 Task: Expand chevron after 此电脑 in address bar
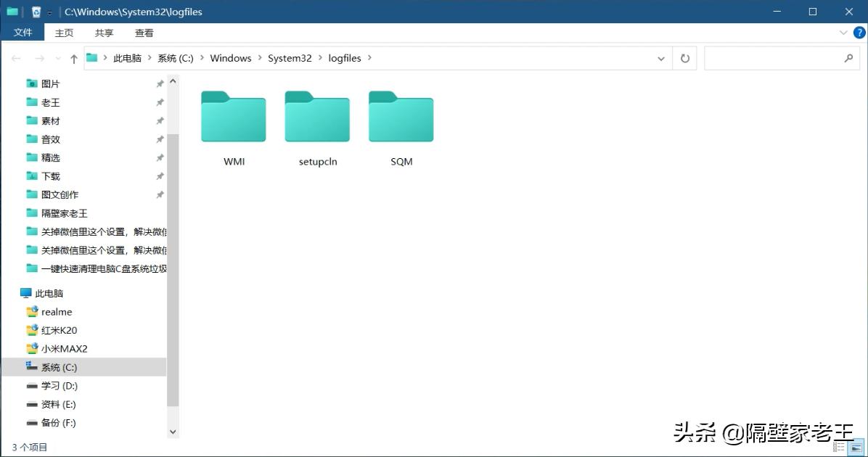[x=150, y=57]
